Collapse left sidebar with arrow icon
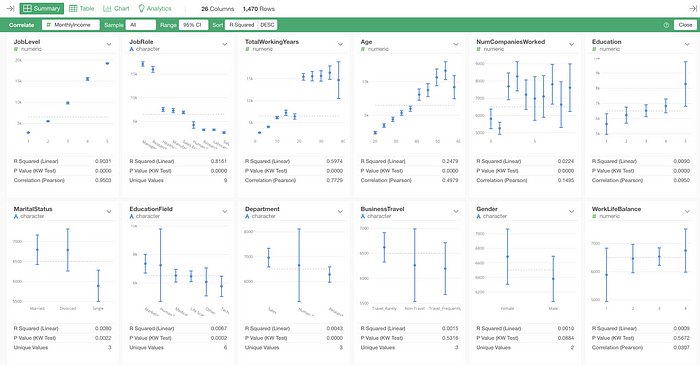This screenshot has width=700, height=365. click(10, 8)
